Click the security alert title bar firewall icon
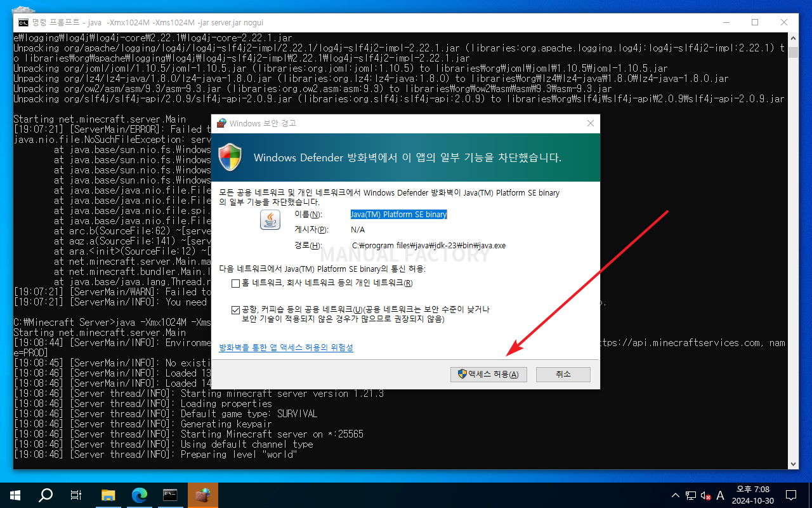This screenshot has height=508, width=812. [221, 123]
